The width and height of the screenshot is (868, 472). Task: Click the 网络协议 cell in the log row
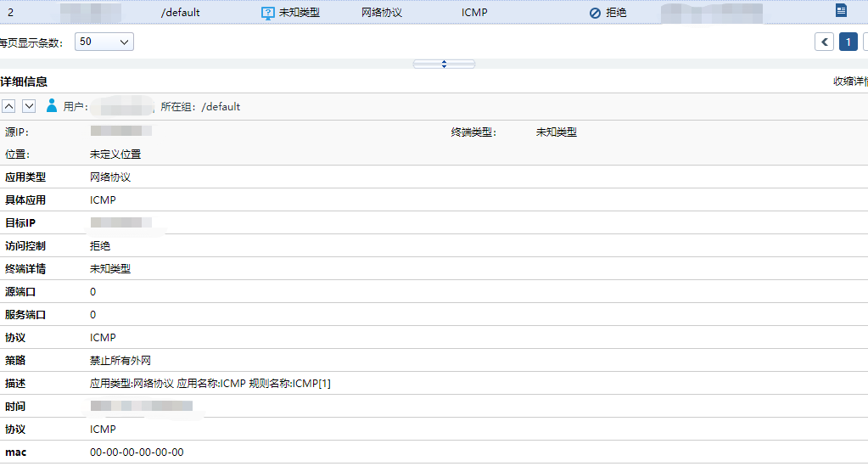tap(381, 13)
